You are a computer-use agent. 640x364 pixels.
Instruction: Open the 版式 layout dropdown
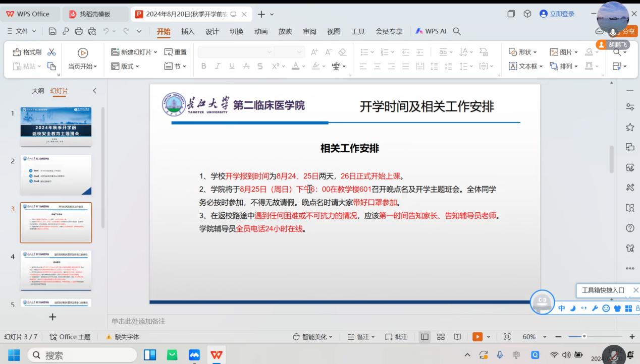125,66
